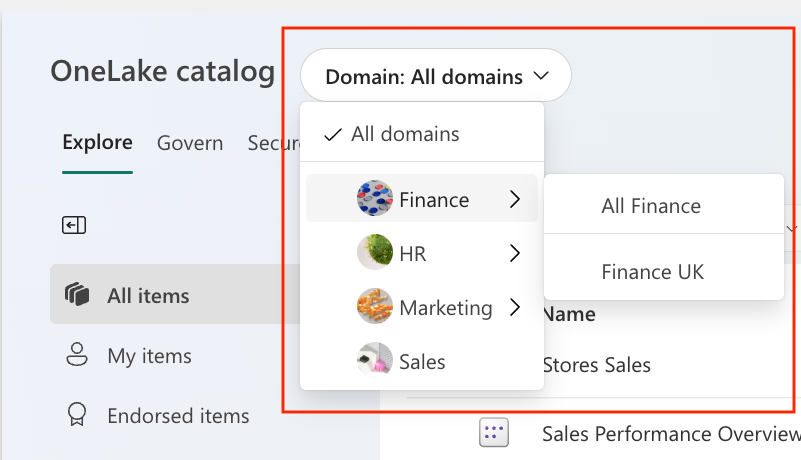Choose All Finance from the submenu

(651, 206)
